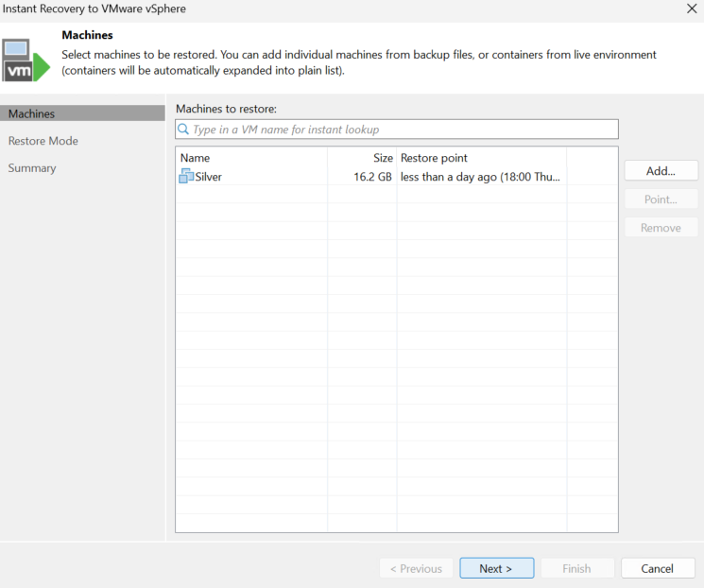Click the Silver machine icon
This screenshot has height=588, width=704.
click(186, 176)
